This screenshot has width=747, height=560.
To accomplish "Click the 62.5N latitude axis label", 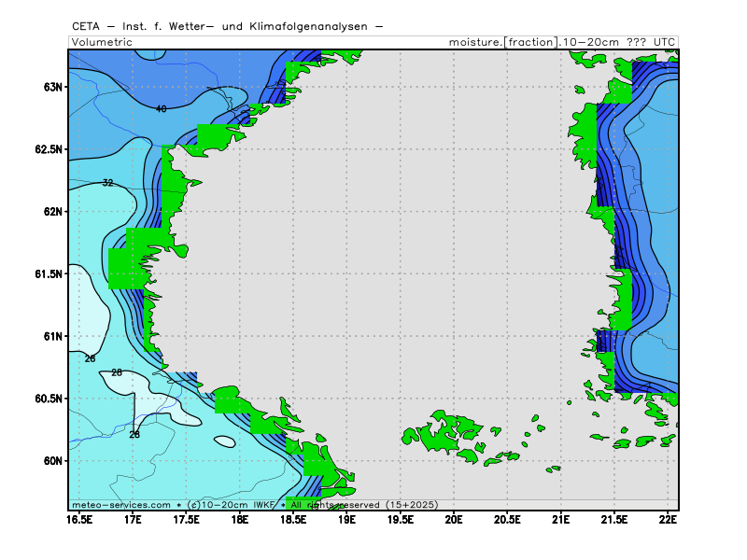I will pyautogui.click(x=47, y=149).
